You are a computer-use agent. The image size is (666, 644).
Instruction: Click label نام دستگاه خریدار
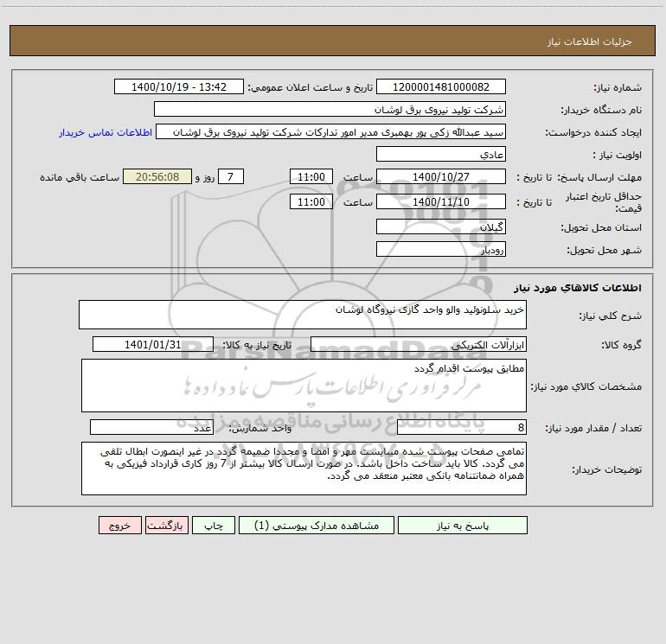(x=601, y=111)
